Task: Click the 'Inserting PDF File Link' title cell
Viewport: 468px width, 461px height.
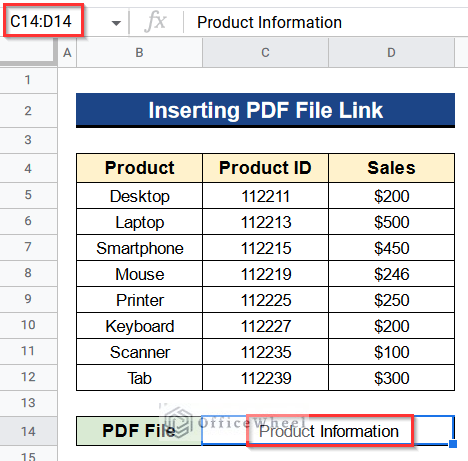Action: point(265,110)
